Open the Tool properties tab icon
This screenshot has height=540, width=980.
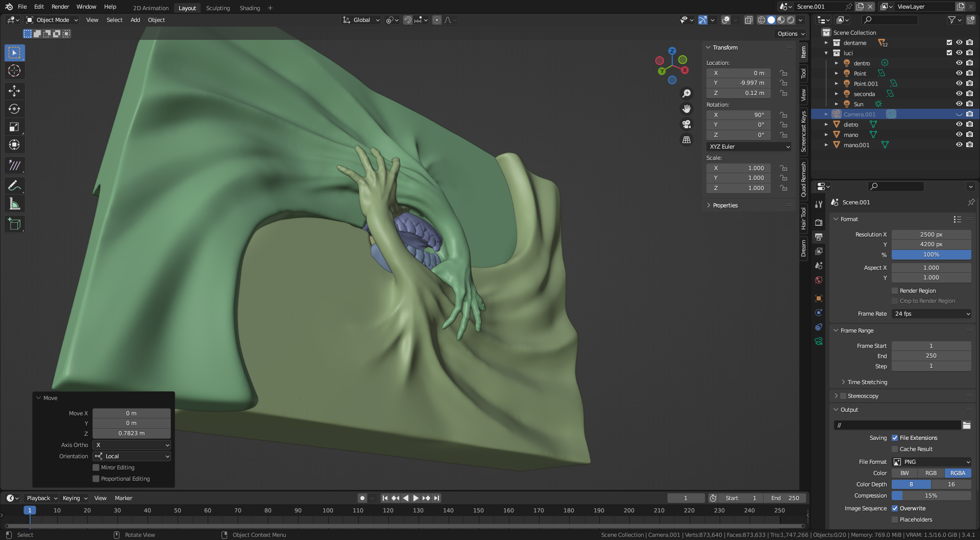pyautogui.click(x=819, y=204)
